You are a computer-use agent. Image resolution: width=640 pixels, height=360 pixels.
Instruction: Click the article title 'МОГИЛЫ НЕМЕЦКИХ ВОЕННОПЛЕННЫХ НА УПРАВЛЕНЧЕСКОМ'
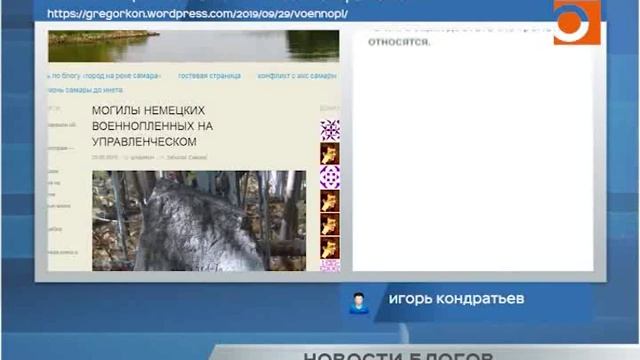(152, 126)
